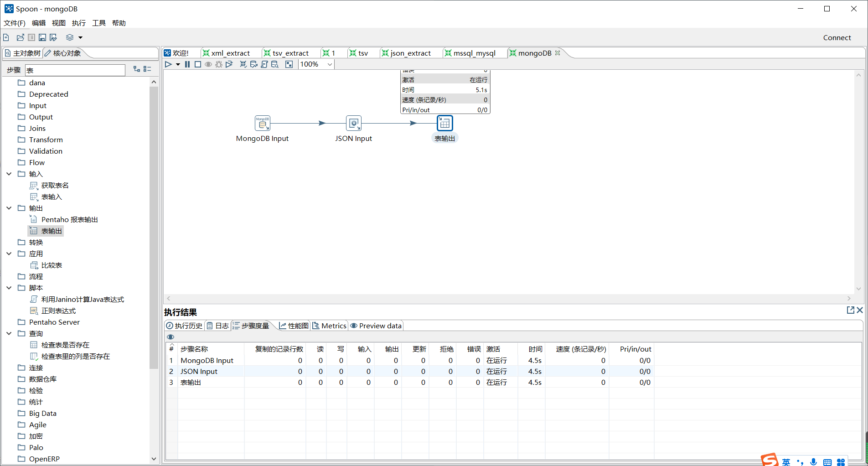Open the 100% zoom dropdown

[x=330, y=64]
